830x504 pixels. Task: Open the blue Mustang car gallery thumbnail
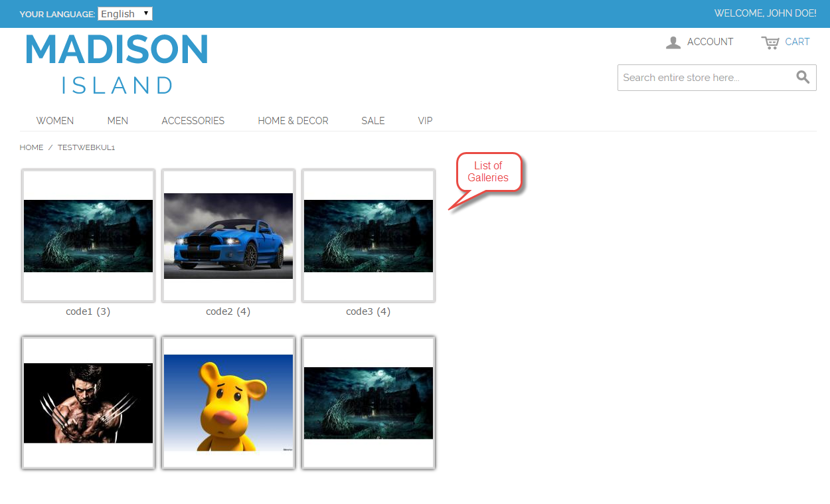pos(228,236)
